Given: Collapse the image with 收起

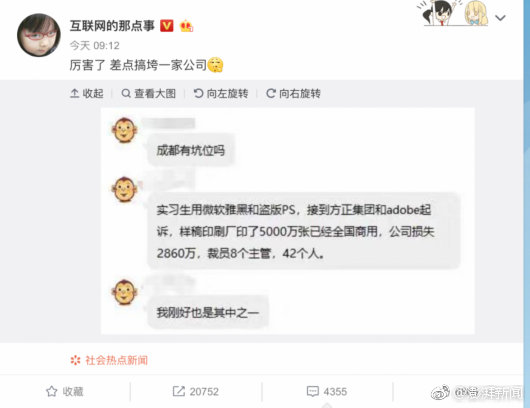Looking at the screenshot, I should click(87, 93).
